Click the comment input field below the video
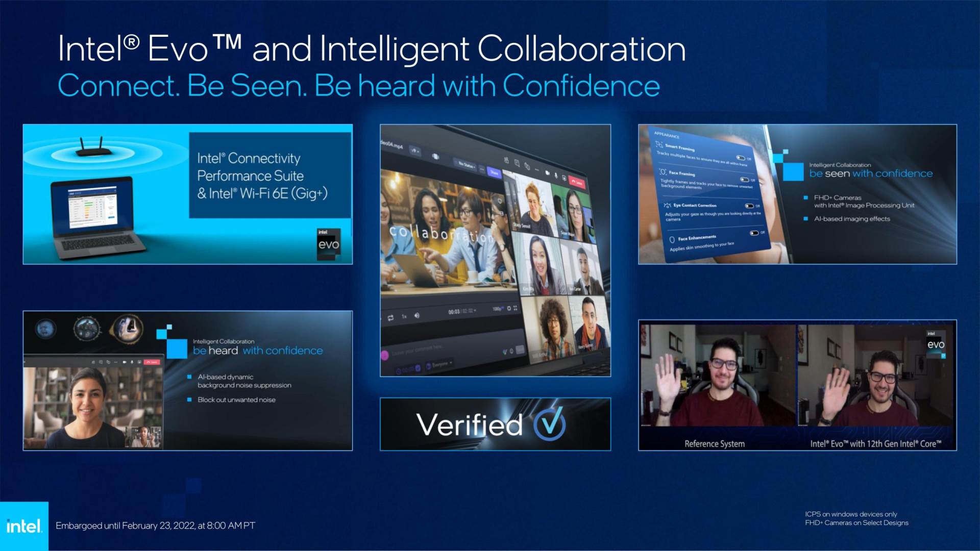 pyautogui.click(x=418, y=349)
